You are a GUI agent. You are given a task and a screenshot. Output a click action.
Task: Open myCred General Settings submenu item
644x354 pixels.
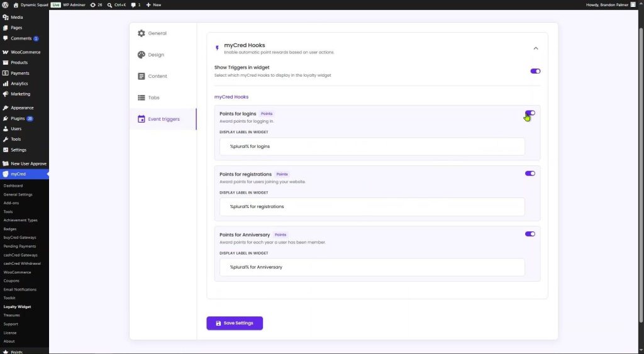pyautogui.click(x=18, y=194)
